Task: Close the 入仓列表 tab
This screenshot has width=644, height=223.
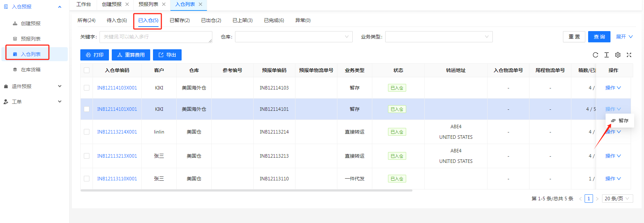Action: [200, 4]
